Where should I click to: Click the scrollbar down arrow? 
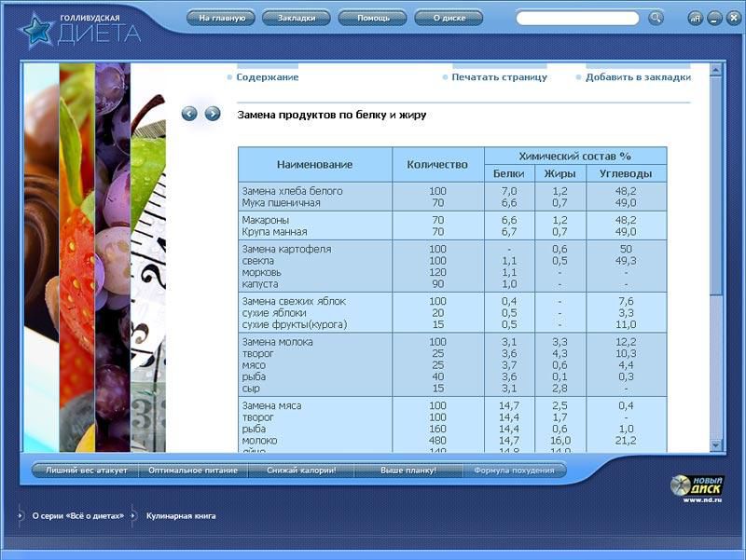pyautogui.click(x=715, y=444)
